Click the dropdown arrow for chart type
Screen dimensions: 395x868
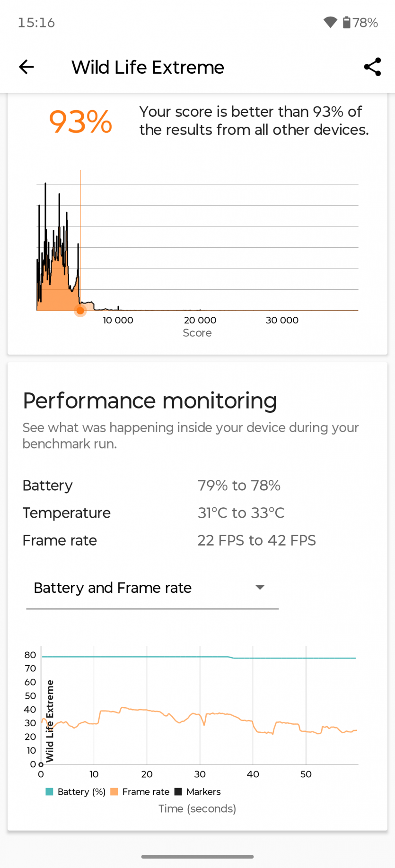[x=260, y=587]
